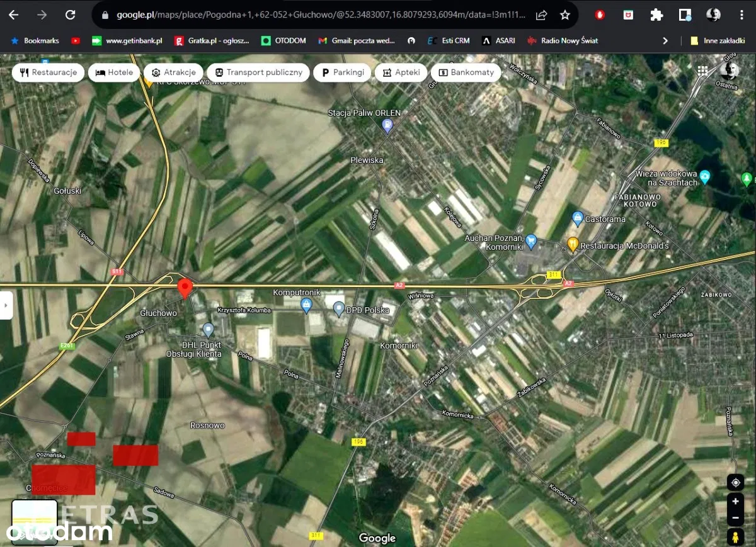
Task: Open the Stacja Paliw ORLEN fuel marker
Action: pos(387,126)
